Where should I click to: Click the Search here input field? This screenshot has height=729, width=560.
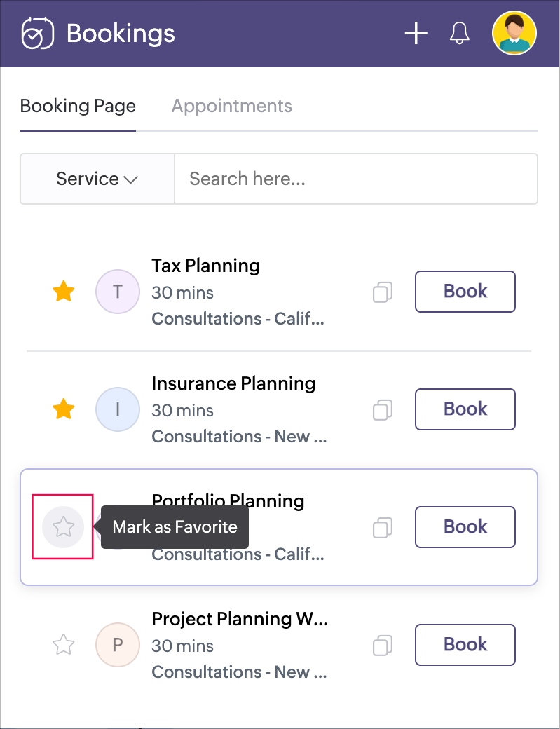[355, 179]
